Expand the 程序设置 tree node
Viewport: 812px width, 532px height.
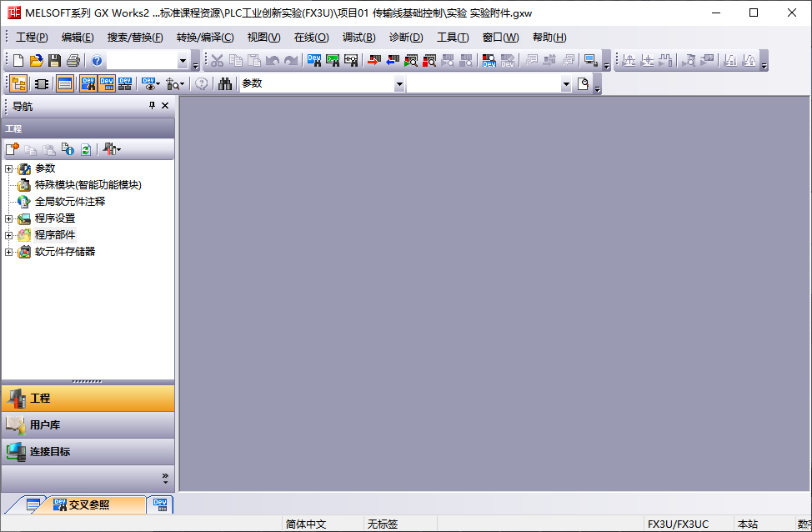pos(9,218)
